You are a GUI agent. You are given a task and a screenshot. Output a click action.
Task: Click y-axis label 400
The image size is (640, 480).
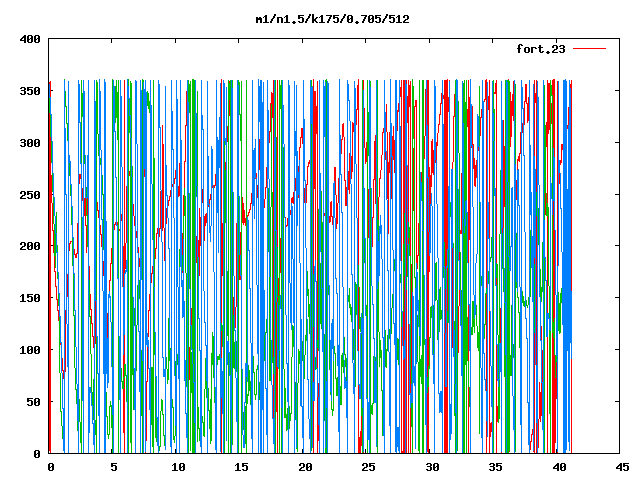30,39
